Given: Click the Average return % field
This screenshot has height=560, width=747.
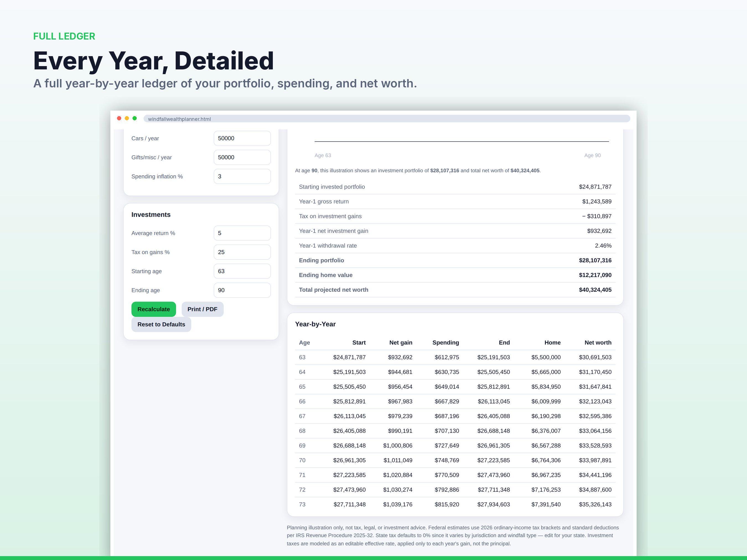Looking at the screenshot, I should [x=242, y=233].
